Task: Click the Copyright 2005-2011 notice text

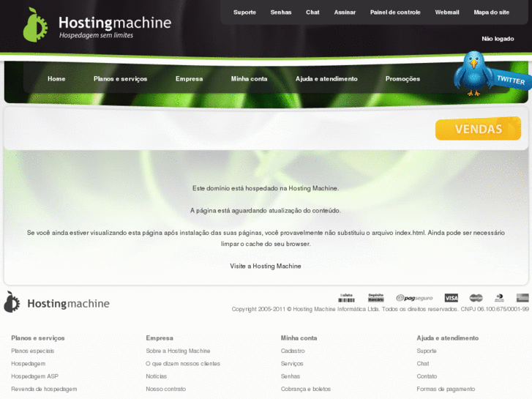Action: click(381, 309)
